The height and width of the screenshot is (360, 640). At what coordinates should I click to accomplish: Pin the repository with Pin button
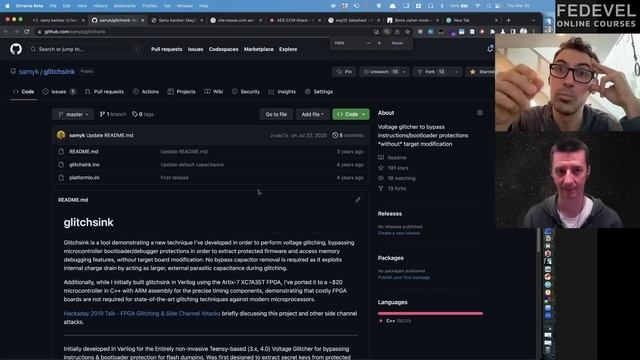click(x=344, y=72)
